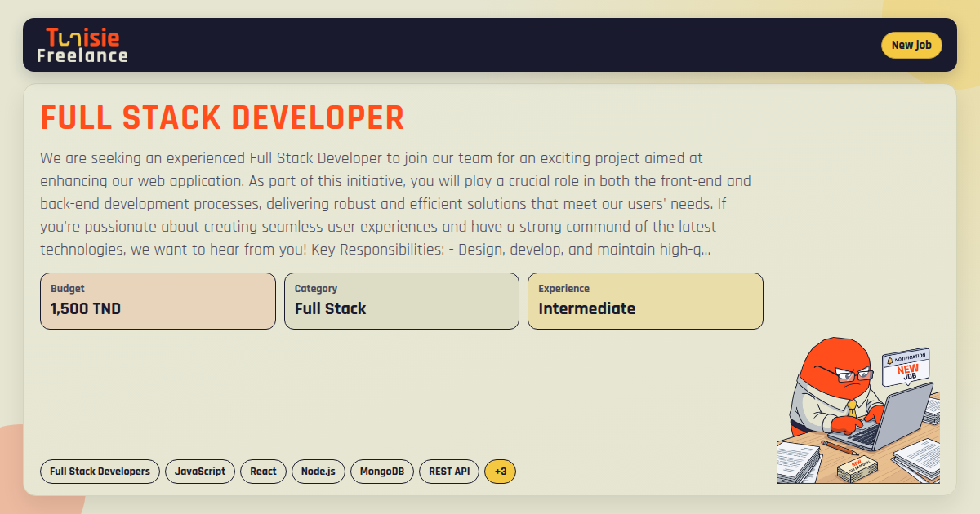Click the Node.js tag
The height and width of the screenshot is (514, 980).
(x=318, y=472)
